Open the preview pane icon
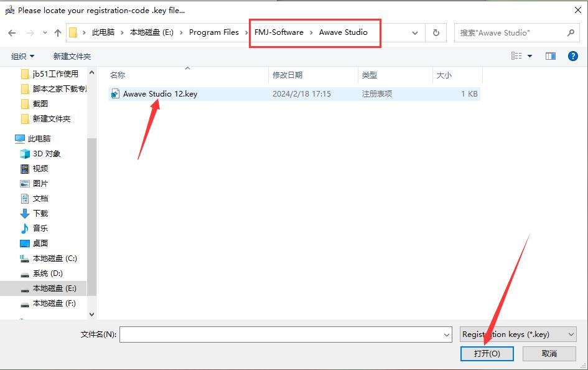 coord(550,55)
